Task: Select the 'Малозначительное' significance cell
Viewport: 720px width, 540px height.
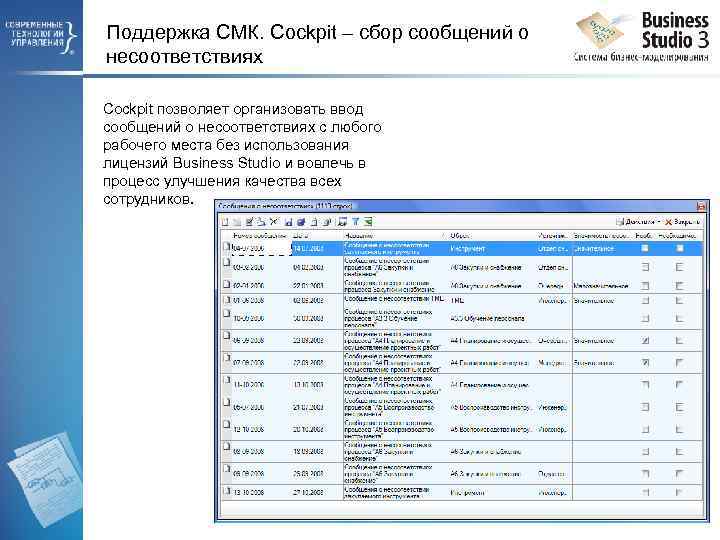Action: [601, 286]
